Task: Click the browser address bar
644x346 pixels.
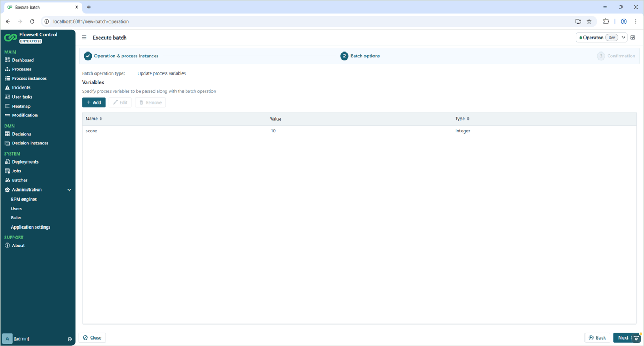Action: coord(306,21)
